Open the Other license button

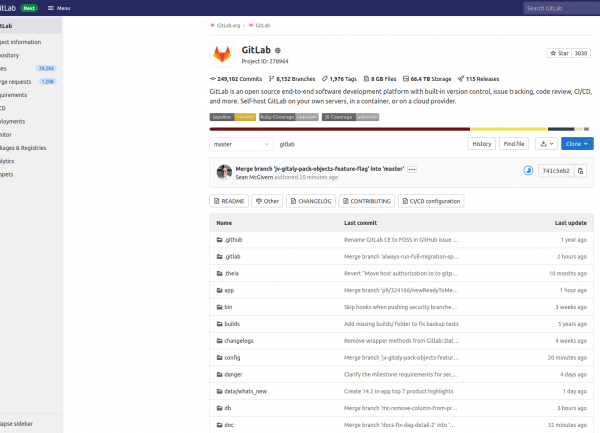click(267, 201)
